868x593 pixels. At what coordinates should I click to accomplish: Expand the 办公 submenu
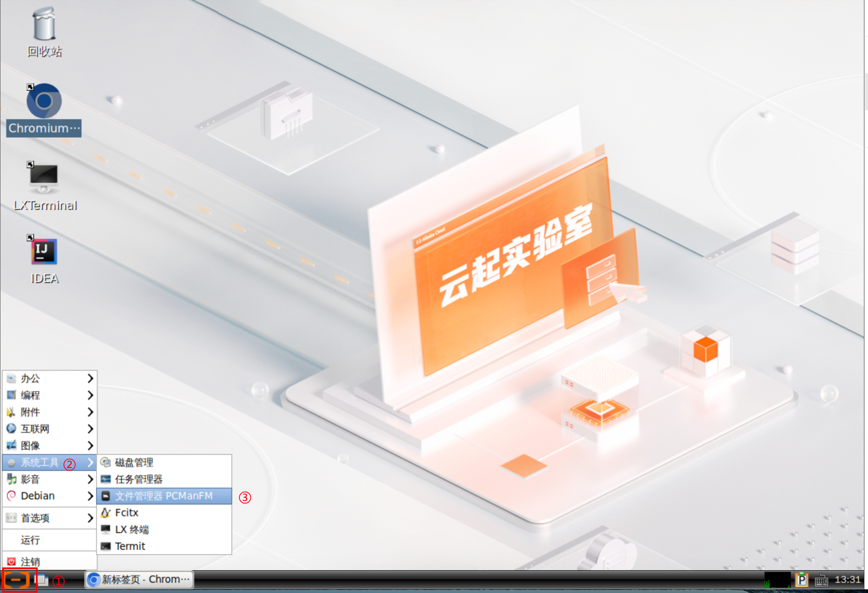pyautogui.click(x=49, y=379)
